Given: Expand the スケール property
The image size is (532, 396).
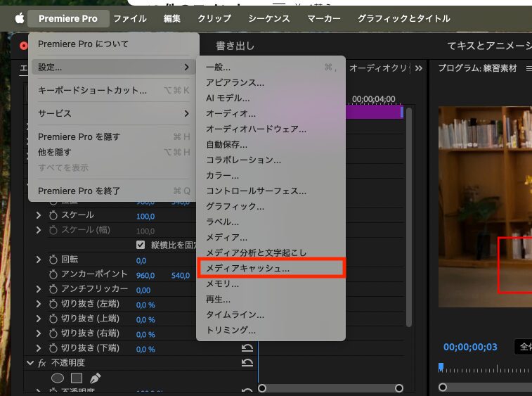Looking at the screenshot, I should pyautogui.click(x=39, y=215).
